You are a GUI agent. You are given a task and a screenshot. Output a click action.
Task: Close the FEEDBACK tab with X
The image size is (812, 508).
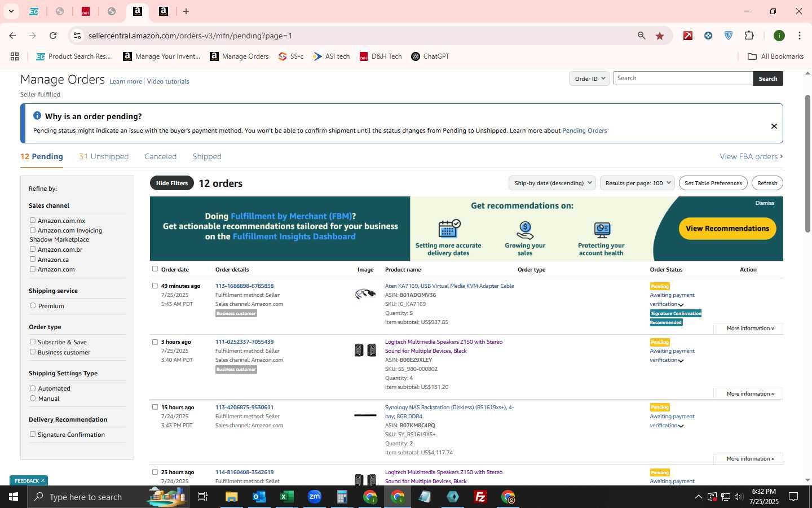42,481
